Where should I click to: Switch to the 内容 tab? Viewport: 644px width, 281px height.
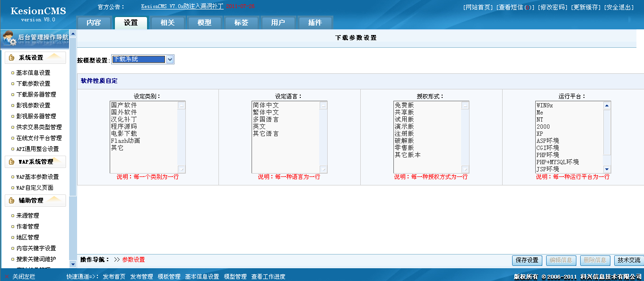[x=94, y=22]
